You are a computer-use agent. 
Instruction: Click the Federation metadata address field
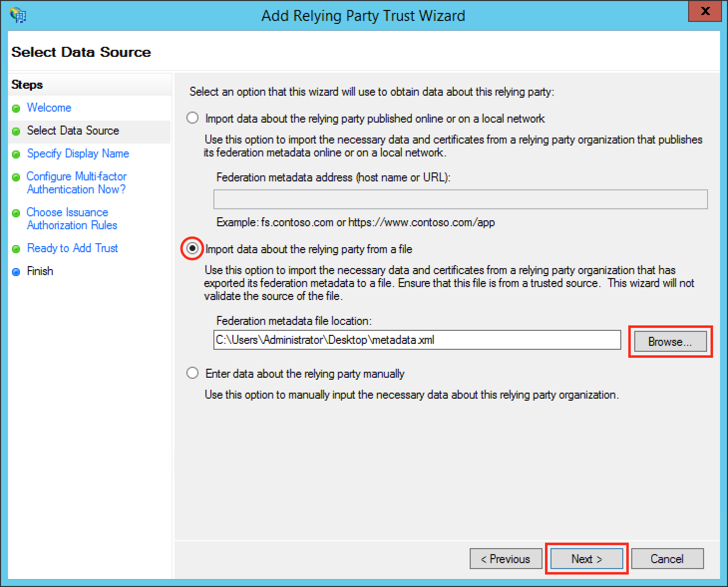point(460,199)
